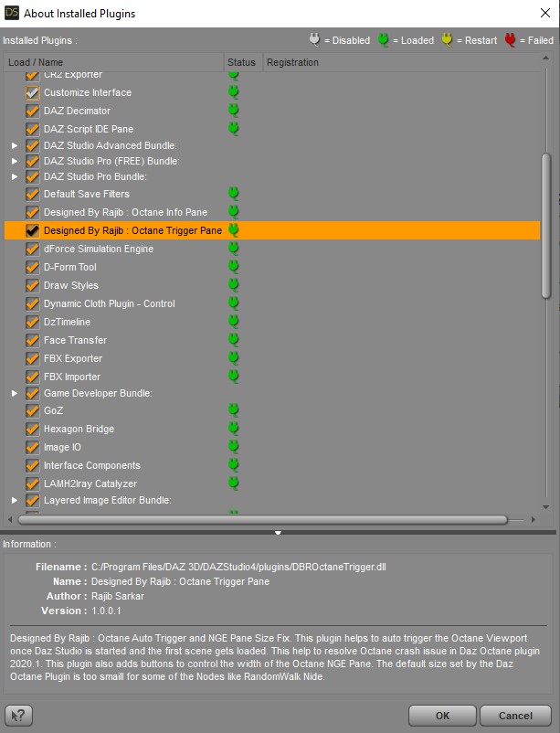Click the loaded status plug for DAZ Decimator
This screenshot has height=733, width=560.
pyautogui.click(x=233, y=111)
